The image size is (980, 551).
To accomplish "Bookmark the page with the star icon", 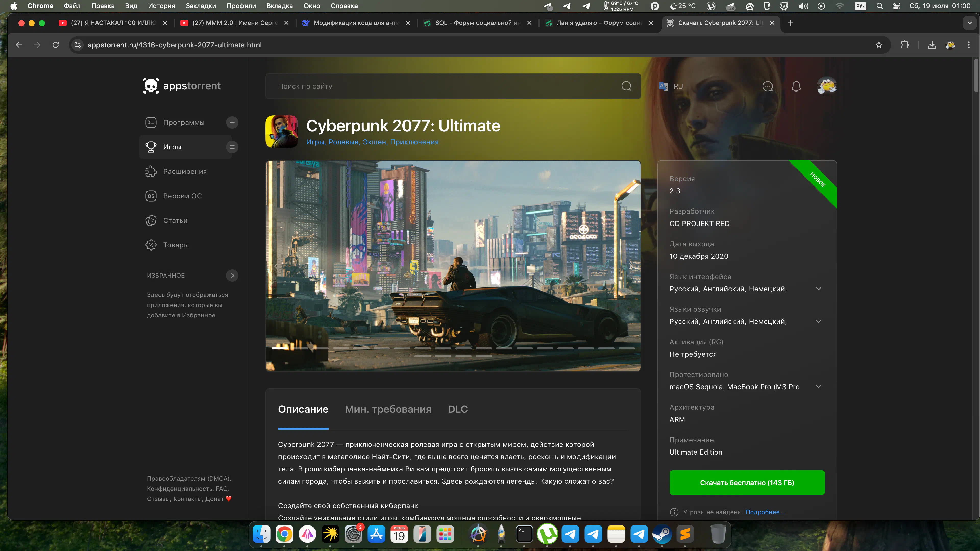I will point(879,45).
